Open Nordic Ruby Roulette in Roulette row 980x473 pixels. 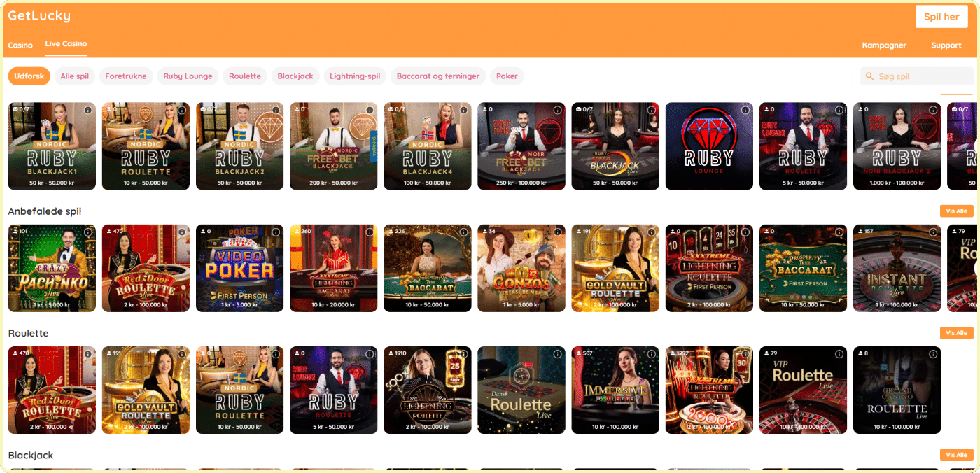[239, 390]
